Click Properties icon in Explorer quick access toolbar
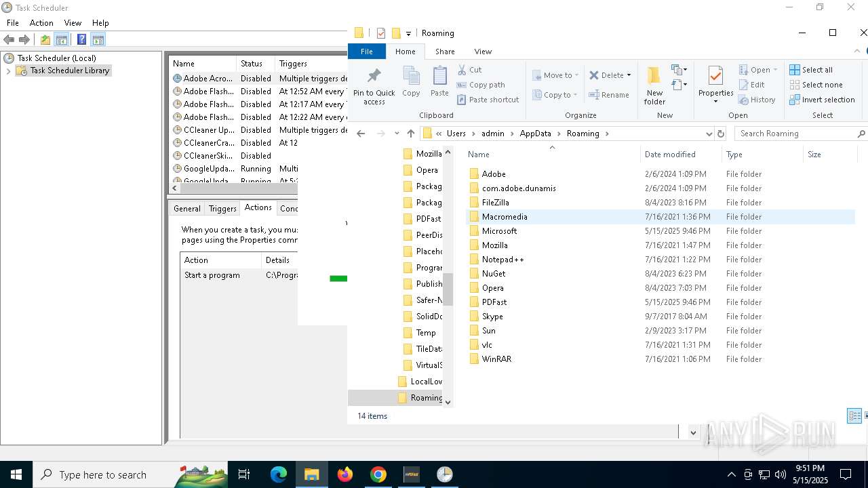868x488 pixels. [x=380, y=33]
